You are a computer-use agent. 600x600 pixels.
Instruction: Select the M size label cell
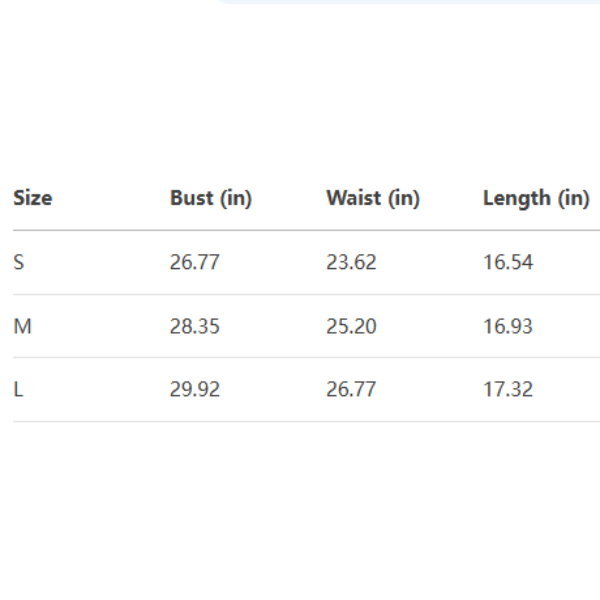pyautogui.click(x=21, y=327)
